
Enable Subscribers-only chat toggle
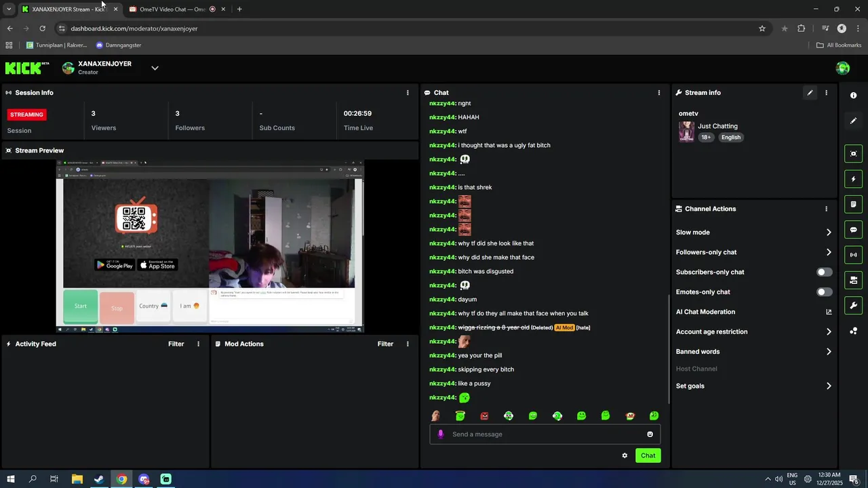point(825,272)
